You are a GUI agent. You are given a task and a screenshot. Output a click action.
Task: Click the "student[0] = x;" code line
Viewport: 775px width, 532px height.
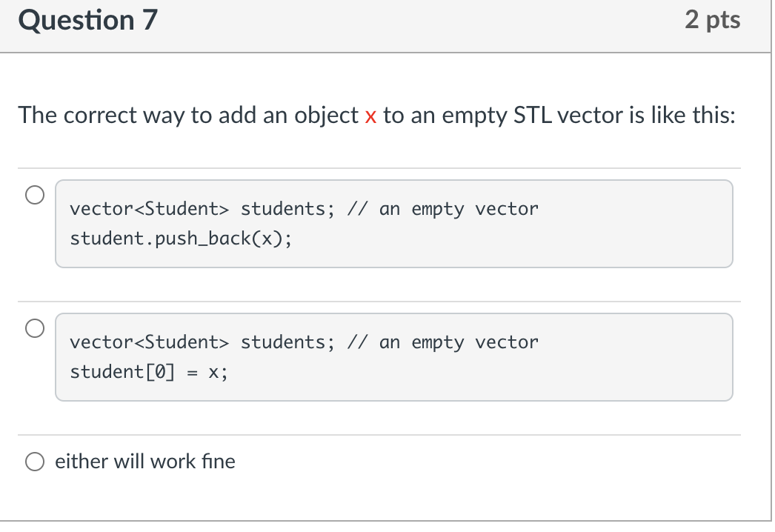[x=148, y=372]
